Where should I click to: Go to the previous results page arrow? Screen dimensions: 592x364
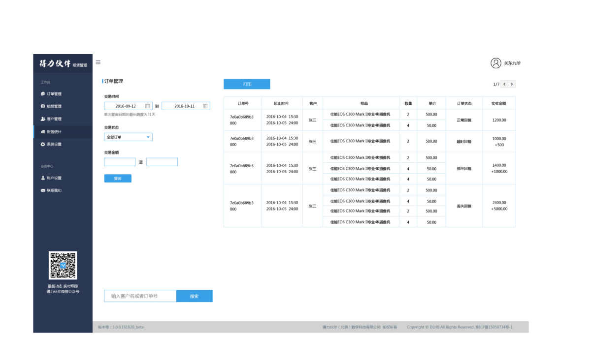(504, 84)
